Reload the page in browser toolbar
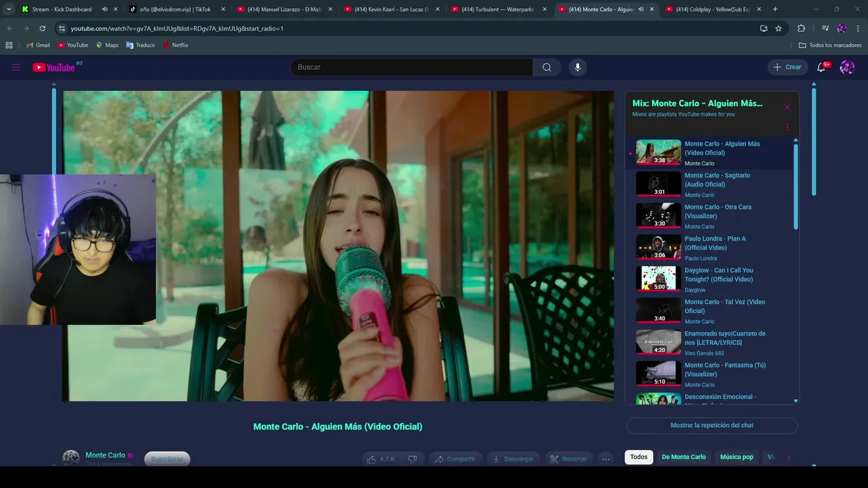This screenshot has width=868, height=488. point(42,28)
